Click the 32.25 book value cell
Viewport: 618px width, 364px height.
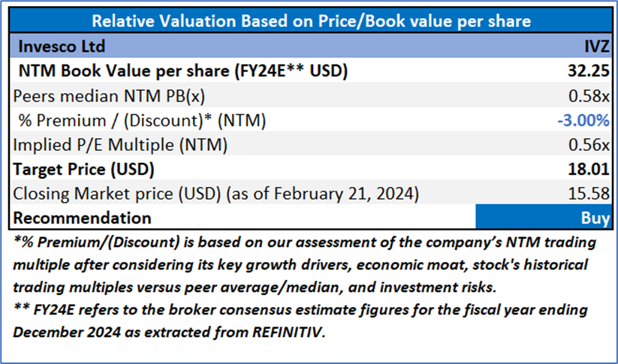[588, 71]
